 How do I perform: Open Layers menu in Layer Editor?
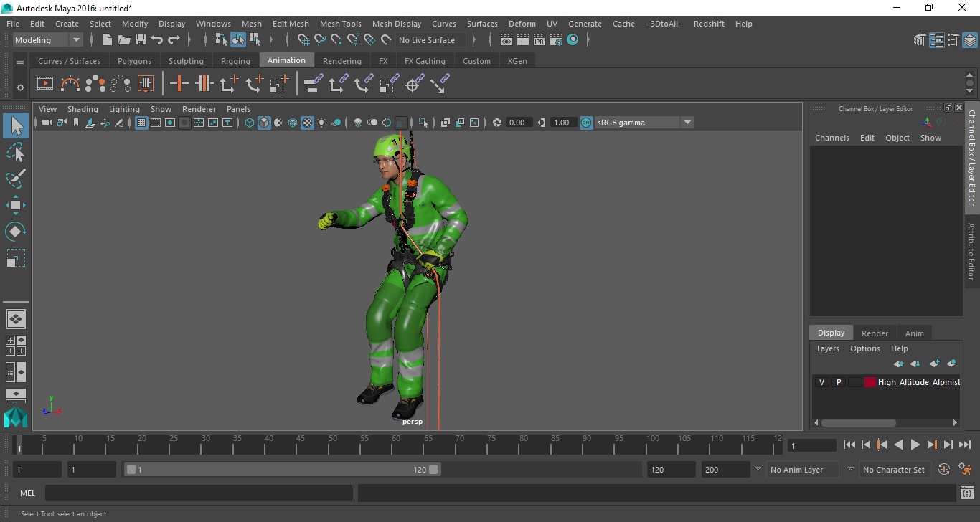(x=828, y=348)
